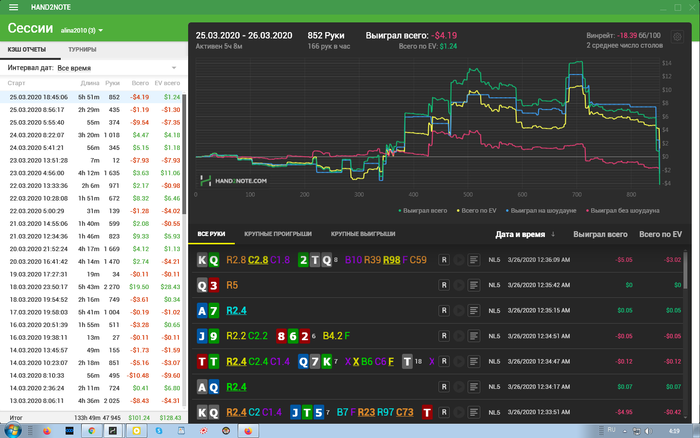Play the Q3 hand replay
700x438 pixels.
[458, 285]
